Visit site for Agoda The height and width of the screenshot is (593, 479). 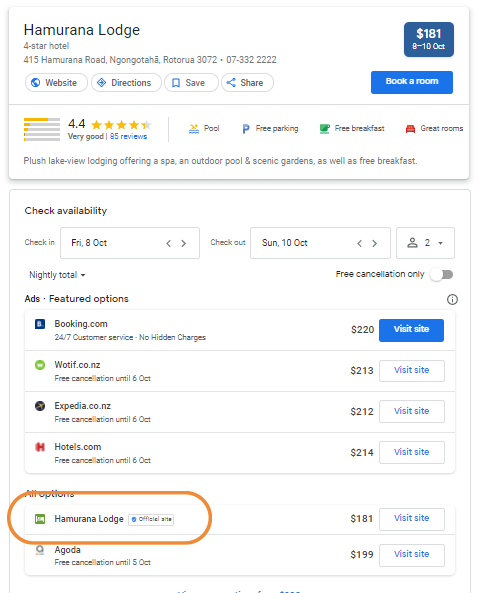point(412,555)
